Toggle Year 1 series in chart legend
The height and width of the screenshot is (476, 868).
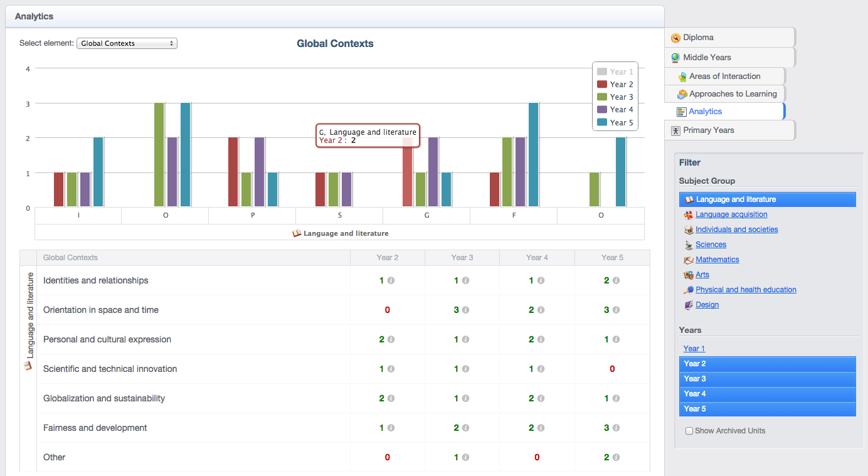tap(615, 71)
